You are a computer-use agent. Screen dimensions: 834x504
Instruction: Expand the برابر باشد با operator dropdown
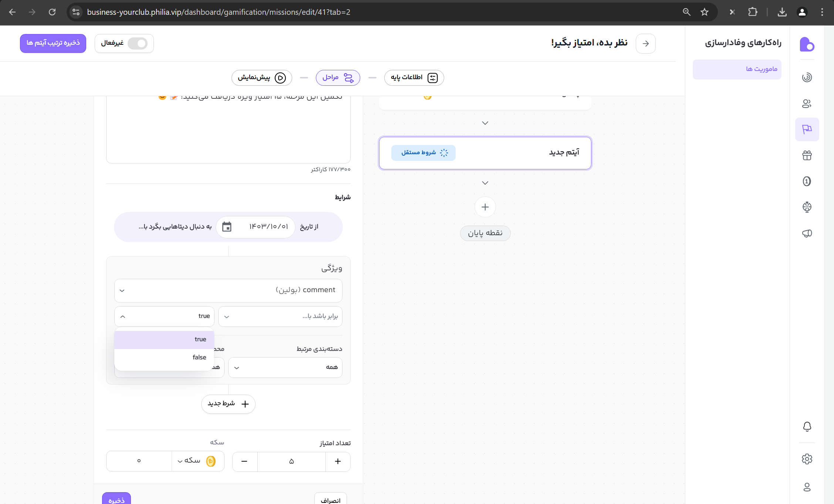tap(280, 317)
